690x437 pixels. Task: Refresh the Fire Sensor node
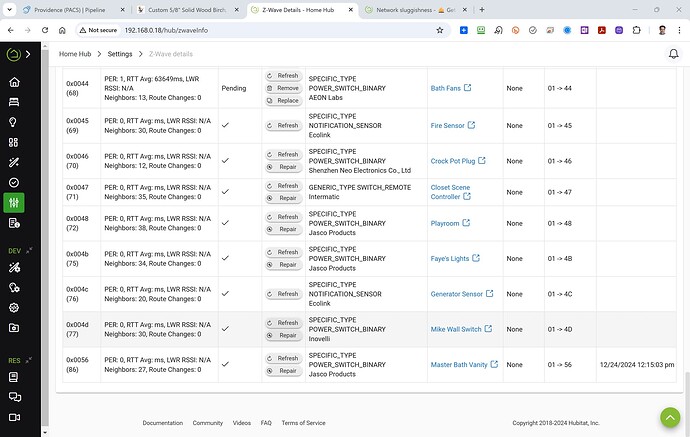pyautogui.click(x=283, y=125)
